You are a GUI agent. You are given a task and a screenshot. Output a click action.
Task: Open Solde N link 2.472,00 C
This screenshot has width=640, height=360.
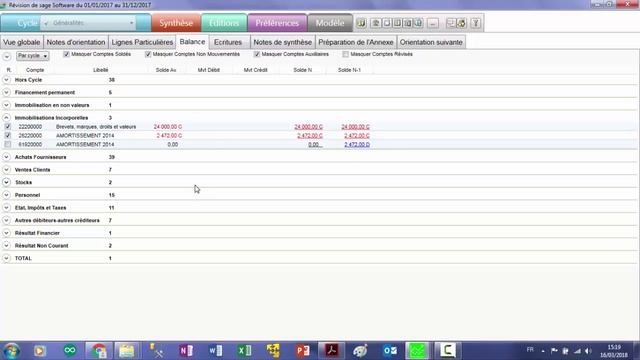[310, 136]
